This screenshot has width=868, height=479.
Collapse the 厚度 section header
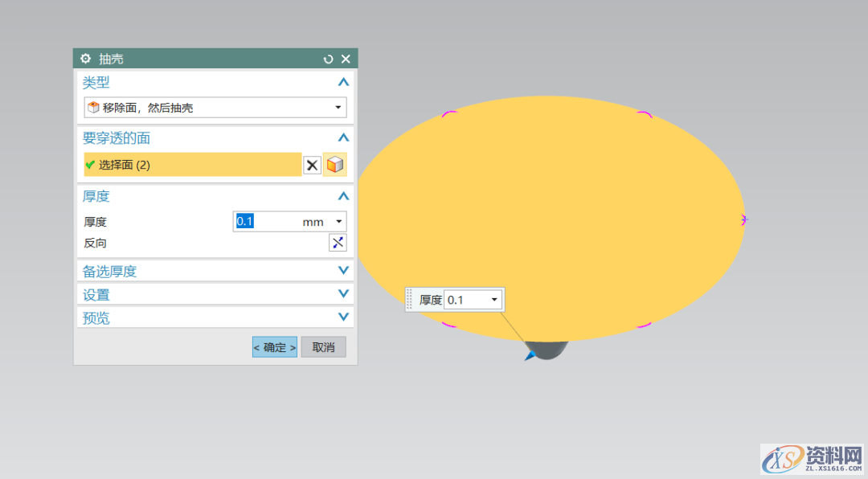pos(343,196)
